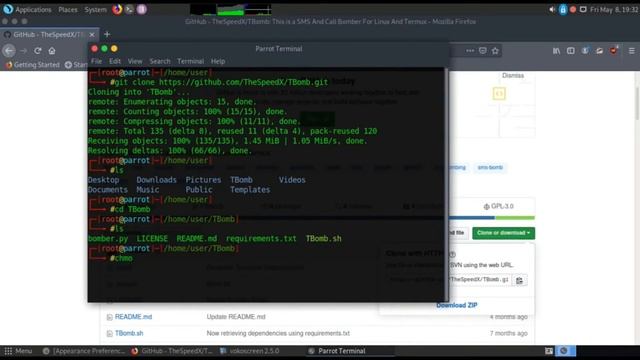Screen dimensions: 640x360
Task: Switch to Appearance Preferences taskbar window
Action: 84,351
